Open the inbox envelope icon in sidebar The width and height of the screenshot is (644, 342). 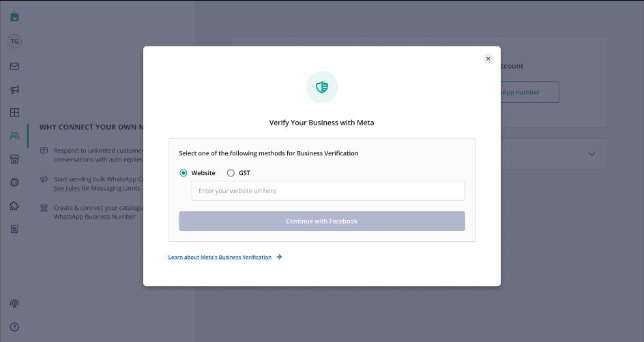[14, 66]
